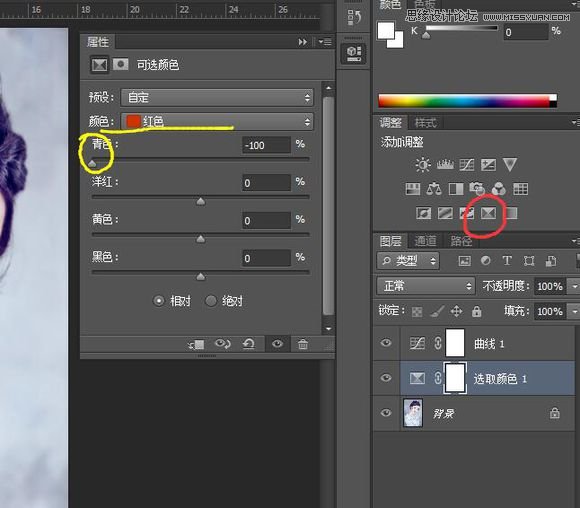Click the K value input field
Image resolution: width=580 pixels, height=508 pixels.
coord(526,32)
